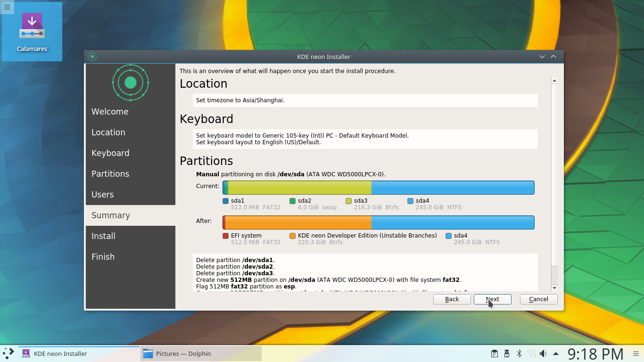Image resolution: width=644 pixels, height=362 pixels.
Task: Open the audio volume tray icon
Action: [x=543, y=354]
